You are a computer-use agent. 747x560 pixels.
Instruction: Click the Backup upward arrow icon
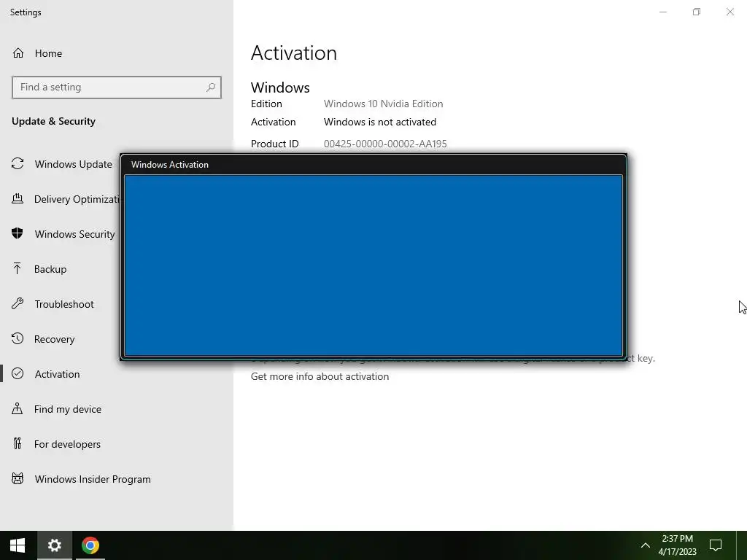tap(18, 268)
